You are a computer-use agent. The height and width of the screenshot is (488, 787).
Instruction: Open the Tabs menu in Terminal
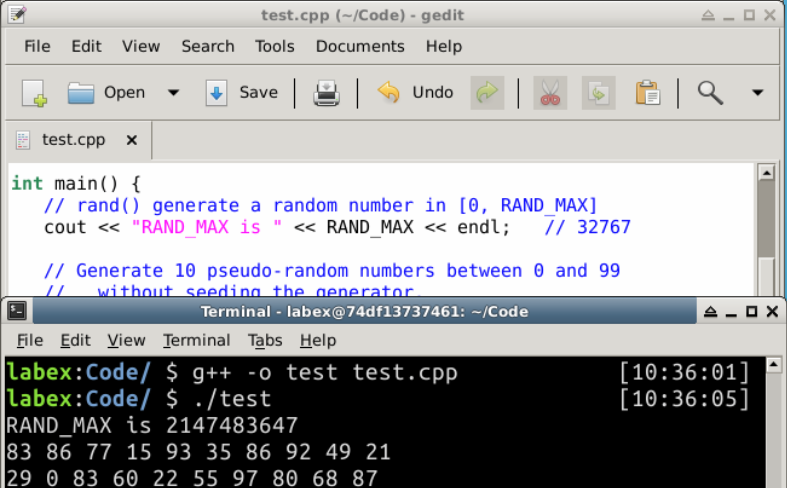(x=265, y=340)
